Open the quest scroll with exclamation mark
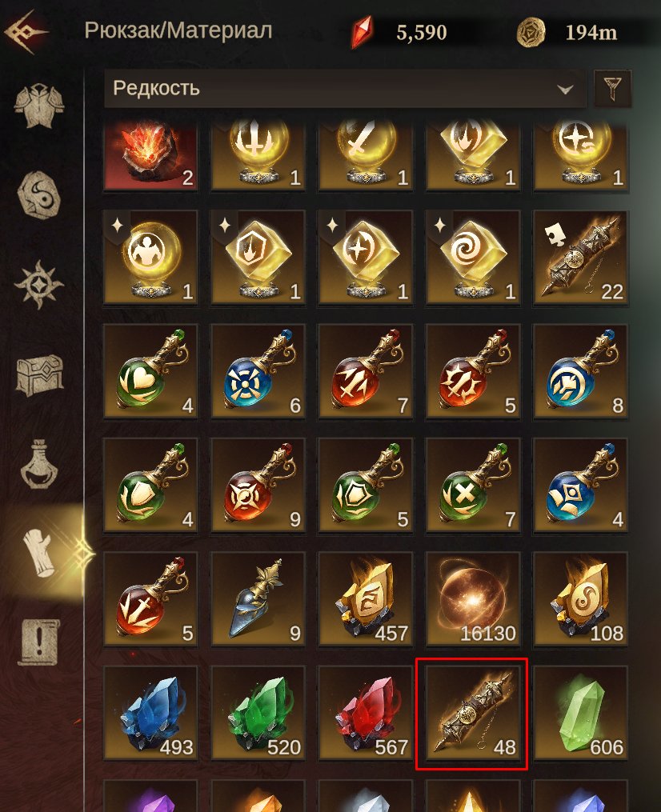This screenshot has width=661, height=812. [x=39, y=642]
